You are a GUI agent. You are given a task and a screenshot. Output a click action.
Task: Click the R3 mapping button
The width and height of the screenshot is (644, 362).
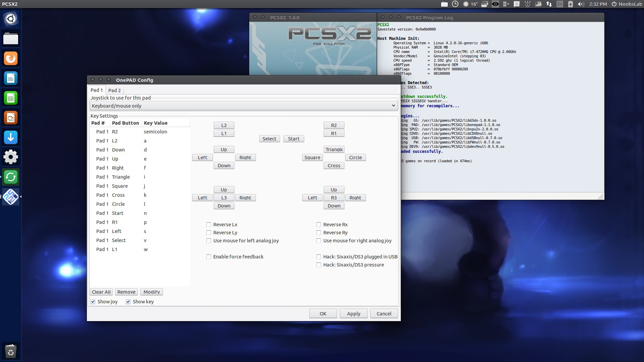pyautogui.click(x=334, y=198)
